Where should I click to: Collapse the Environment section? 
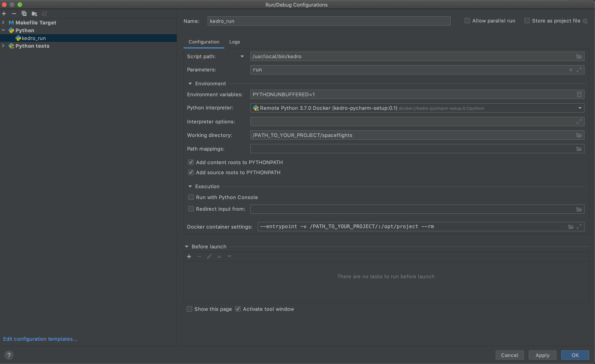pyautogui.click(x=190, y=83)
